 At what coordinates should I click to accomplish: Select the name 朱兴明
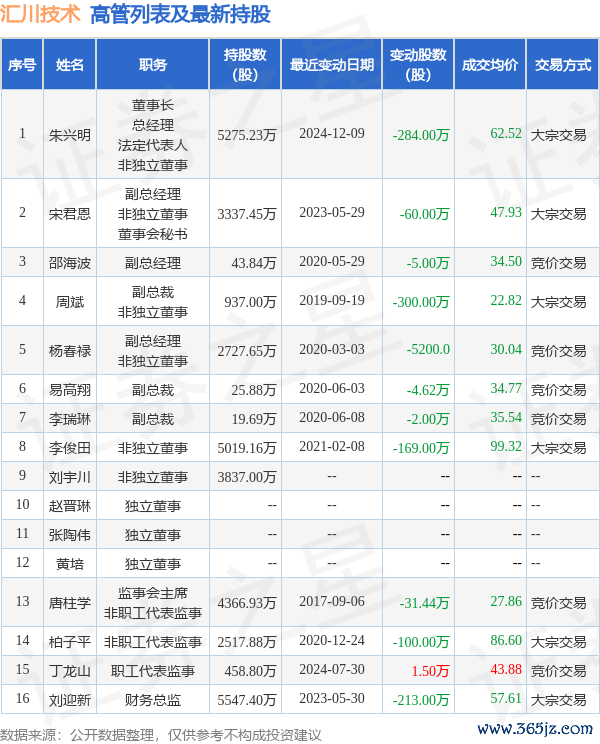click(x=70, y=135)
